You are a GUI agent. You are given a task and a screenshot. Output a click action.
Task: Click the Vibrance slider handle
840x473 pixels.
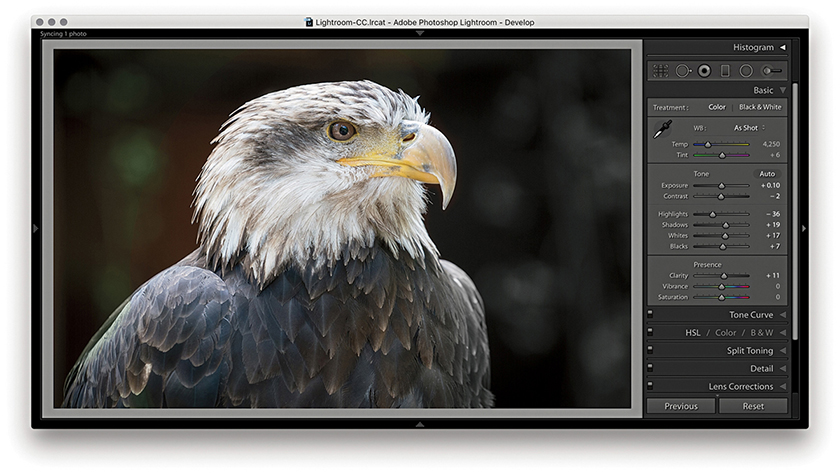(722, 287)
